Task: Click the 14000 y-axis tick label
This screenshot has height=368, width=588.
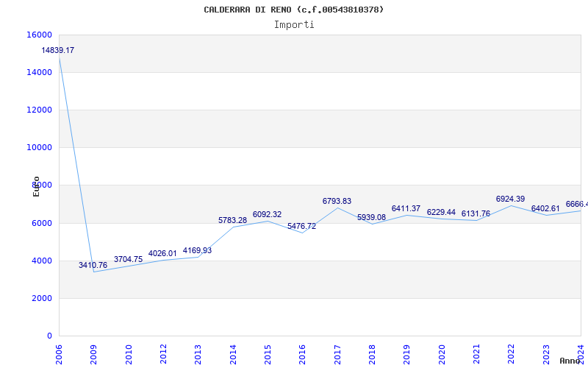Action: tap(40, 72)
